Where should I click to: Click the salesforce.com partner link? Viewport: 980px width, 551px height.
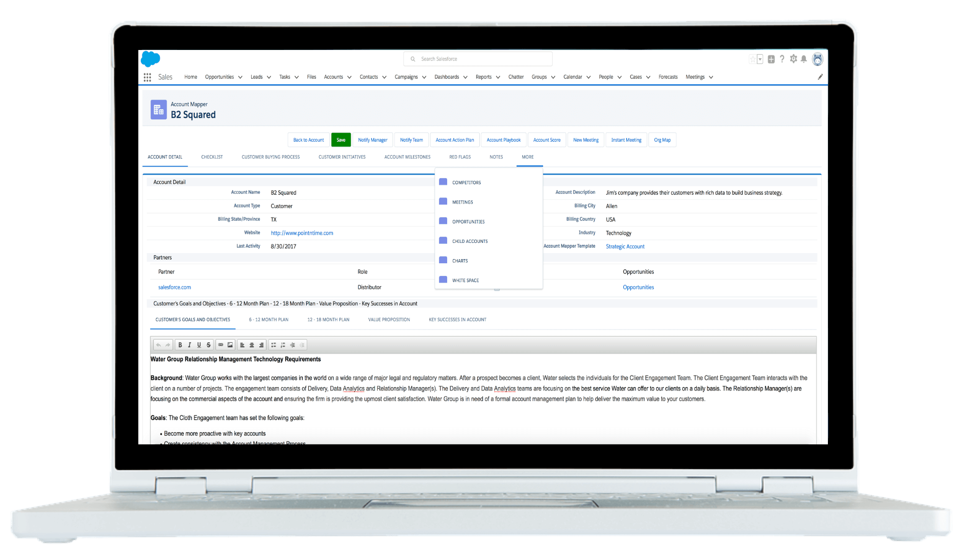click(175, 287)
